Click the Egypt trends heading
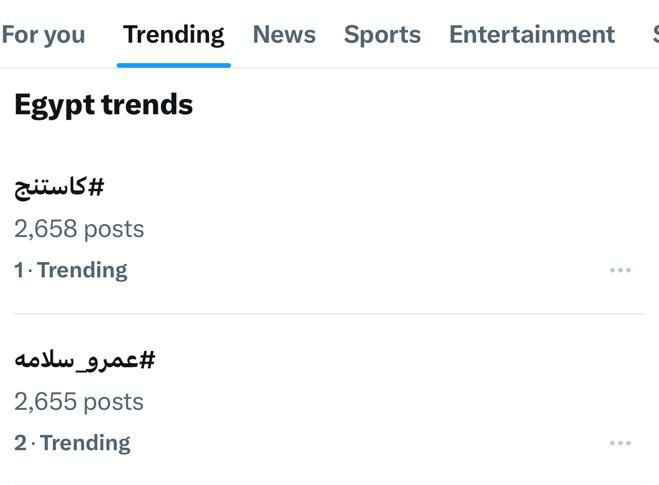 pos(103,104)
